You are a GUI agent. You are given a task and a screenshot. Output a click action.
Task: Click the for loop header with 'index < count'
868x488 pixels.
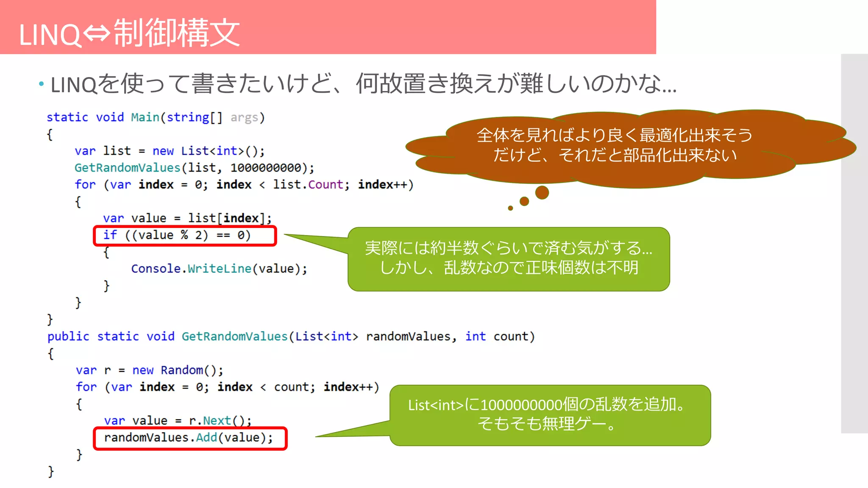click(x=228, y=387)
